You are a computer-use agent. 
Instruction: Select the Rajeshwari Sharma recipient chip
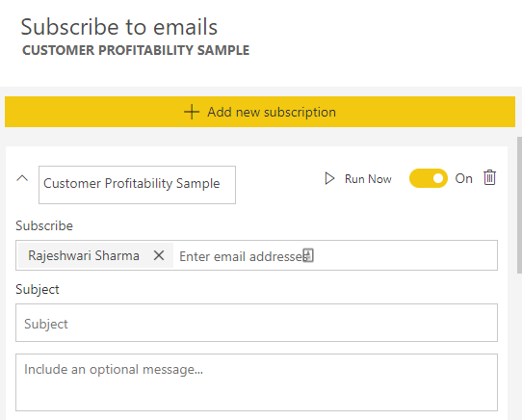(84, 255)
